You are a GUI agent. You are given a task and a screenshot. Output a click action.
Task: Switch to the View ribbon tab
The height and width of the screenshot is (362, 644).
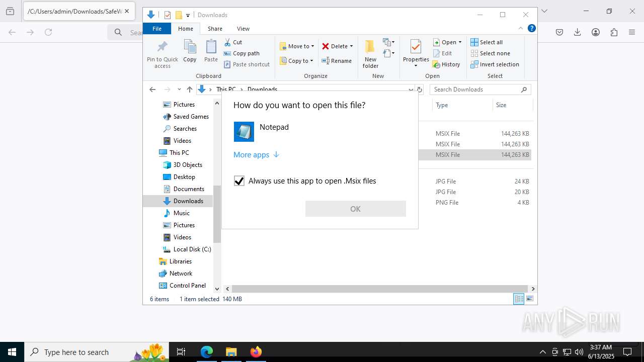243,29
